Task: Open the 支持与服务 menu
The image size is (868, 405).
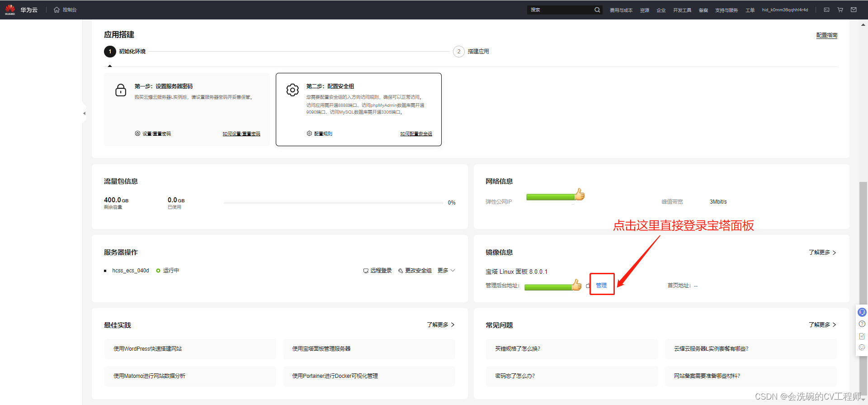Action: tap(726, 10)
